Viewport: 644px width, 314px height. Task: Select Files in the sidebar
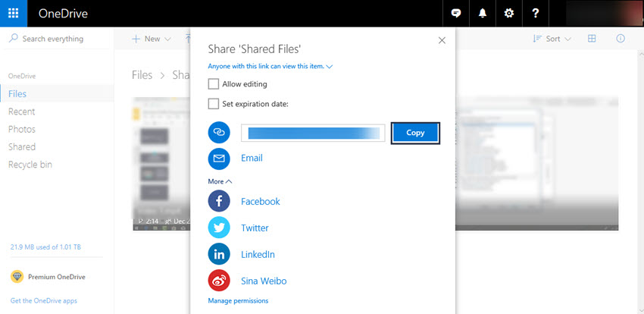coord(57,94)
